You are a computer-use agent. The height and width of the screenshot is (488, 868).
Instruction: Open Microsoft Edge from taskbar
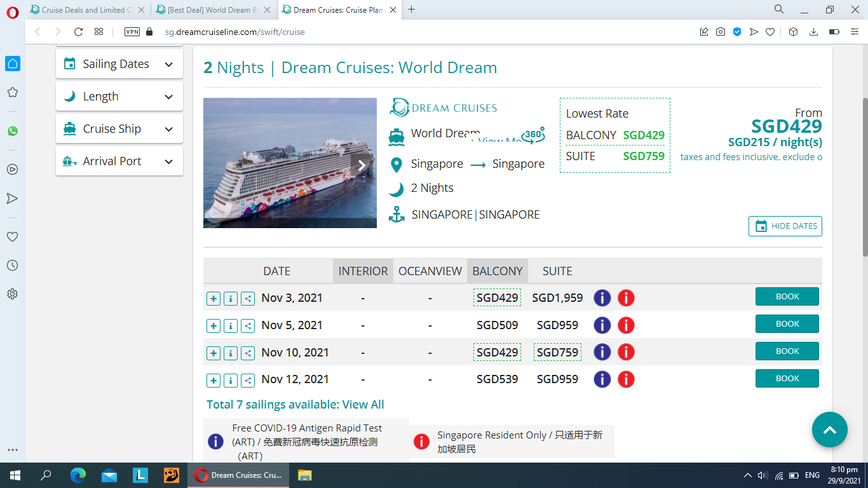78,475
